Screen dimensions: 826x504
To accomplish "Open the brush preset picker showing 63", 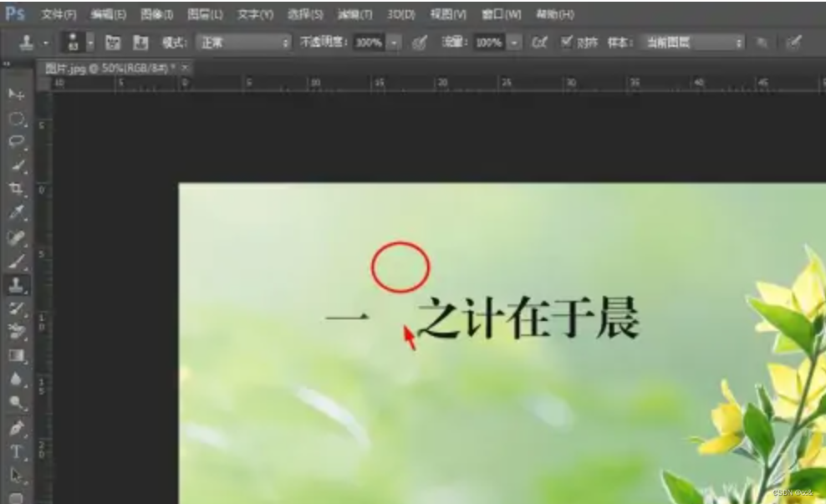I will point(74,42).
